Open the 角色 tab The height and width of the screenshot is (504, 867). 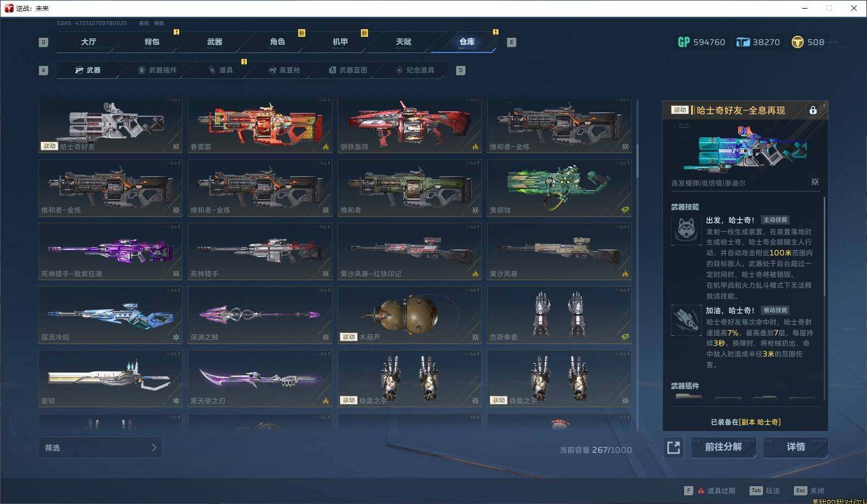click(277, 42)
